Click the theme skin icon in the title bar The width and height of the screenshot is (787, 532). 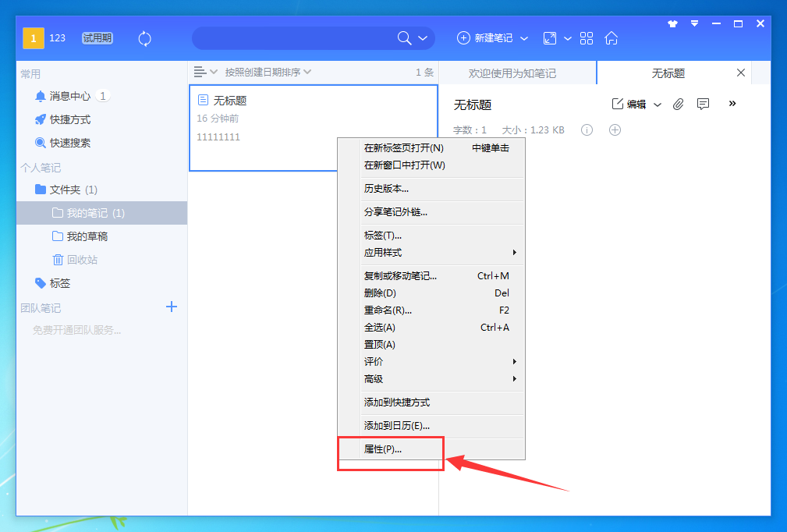tap(672, 23)
